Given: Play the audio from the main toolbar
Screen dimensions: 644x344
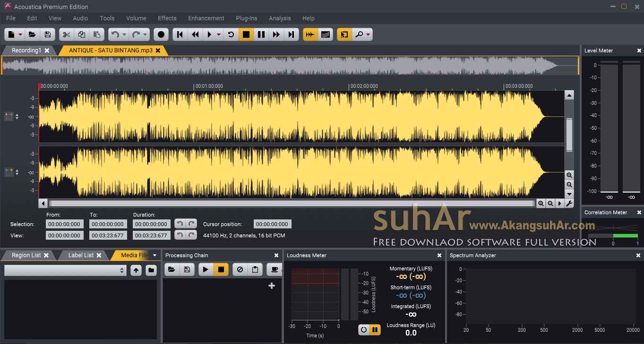Looking at the screenshot, I should tap(209, 34).
